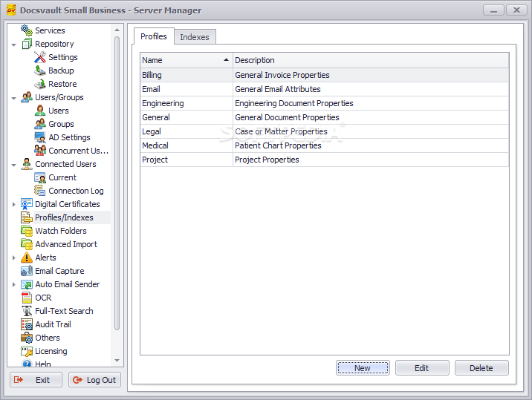Click the Log Out button
This screenshot has height=400, width=532.
pos(94,380)
